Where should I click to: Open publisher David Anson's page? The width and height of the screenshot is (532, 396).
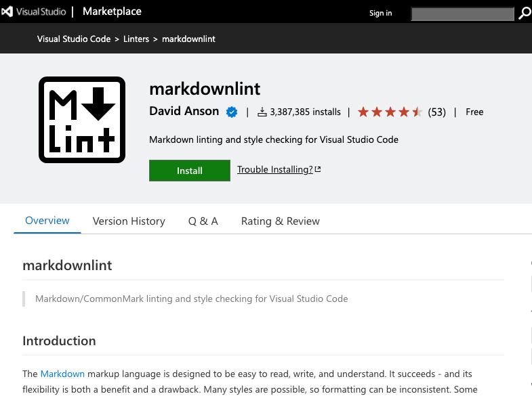tap(184, 111)
